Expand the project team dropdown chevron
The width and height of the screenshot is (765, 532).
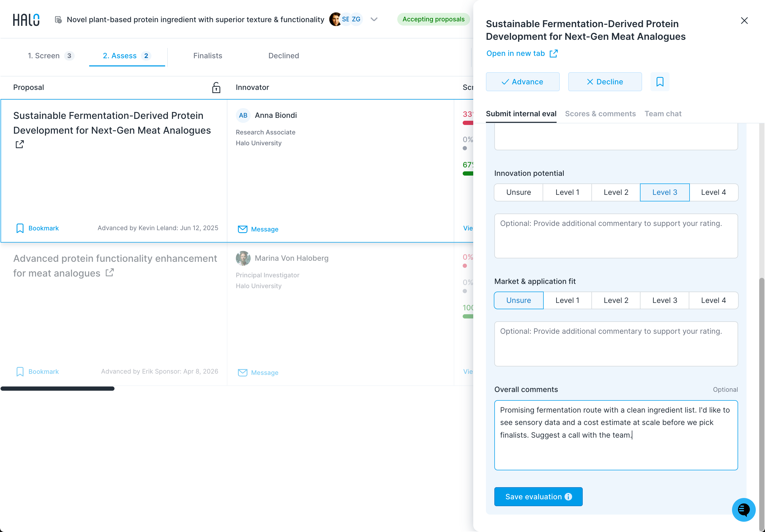(374, 19)
